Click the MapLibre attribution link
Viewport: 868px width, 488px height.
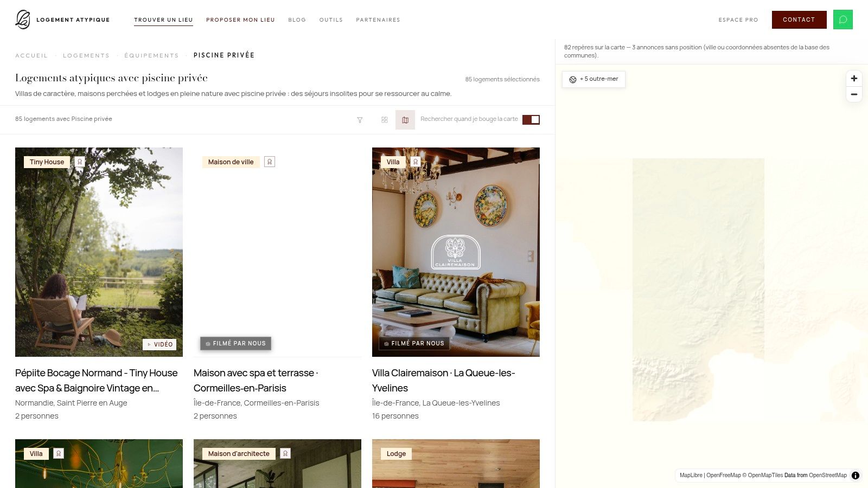coord(691,475)
